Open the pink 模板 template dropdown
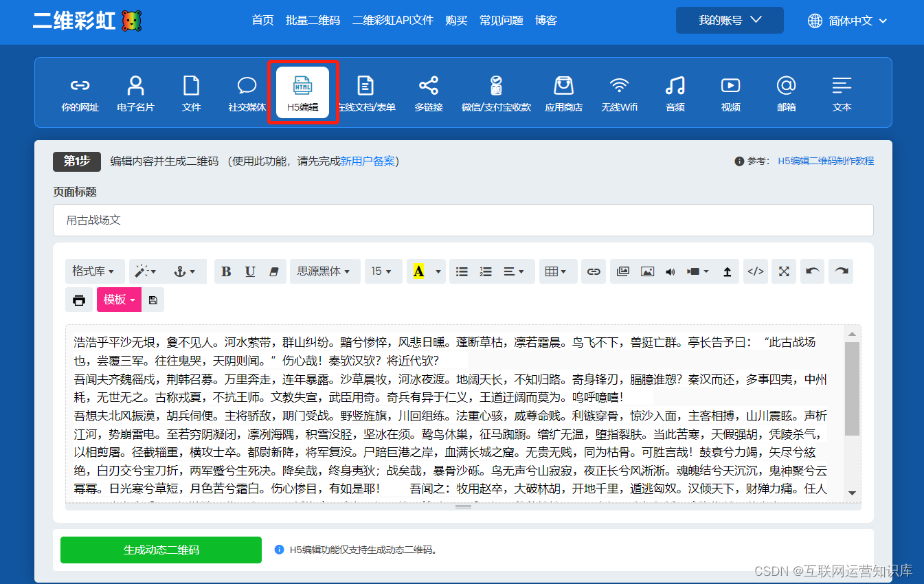 (x=119, y=300)
